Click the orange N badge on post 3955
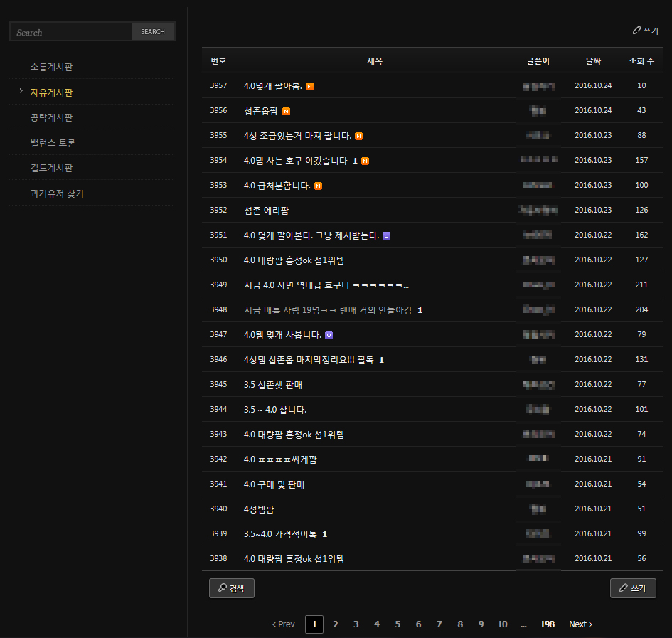This screenshot has height=638, width=672. tap(358, 136)
